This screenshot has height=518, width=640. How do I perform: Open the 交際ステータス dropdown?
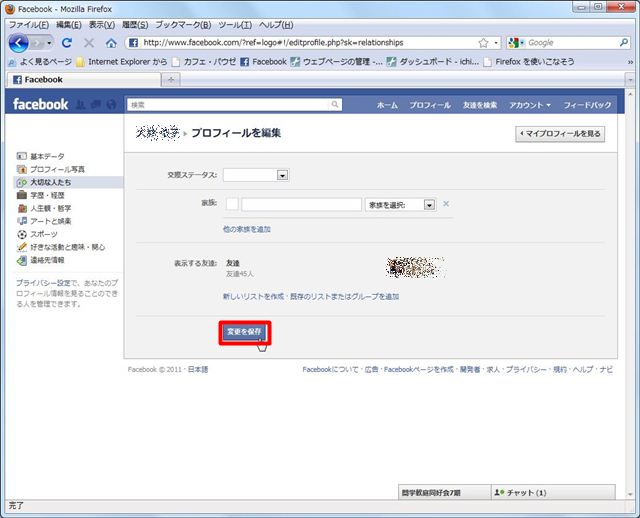click(x=256, y=175)
